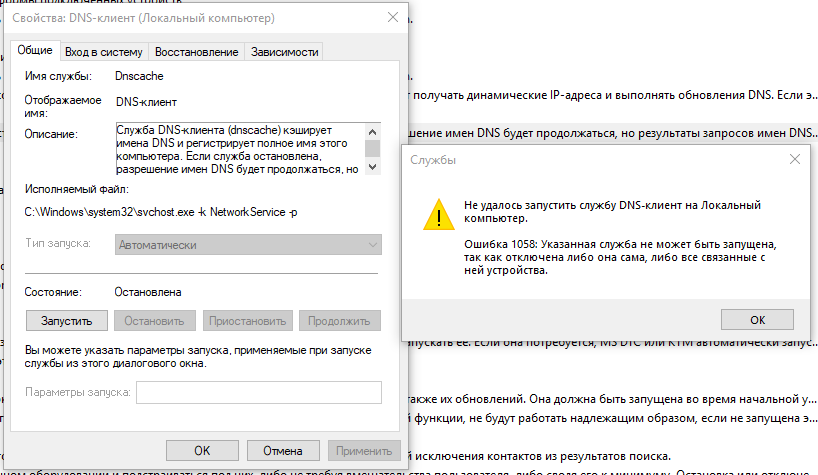818x475 pixels.
Task: Click the warning triangle icon
Action: click(439, 214)
